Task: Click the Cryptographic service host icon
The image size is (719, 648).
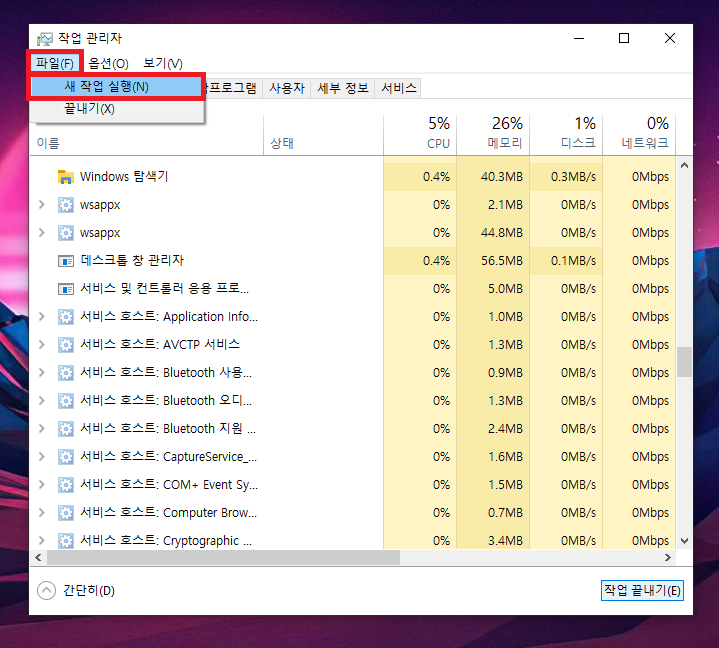Action: click(66, 541)
